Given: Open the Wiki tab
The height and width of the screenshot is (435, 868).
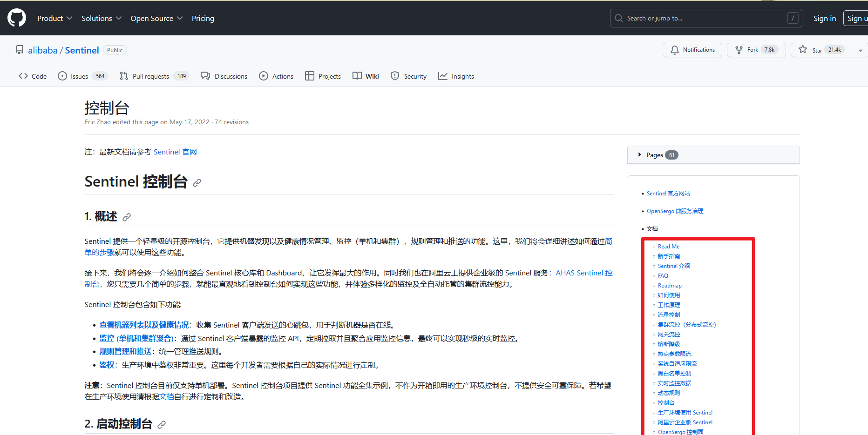Looking at the screenshot, I should click(x=366, y=76).
